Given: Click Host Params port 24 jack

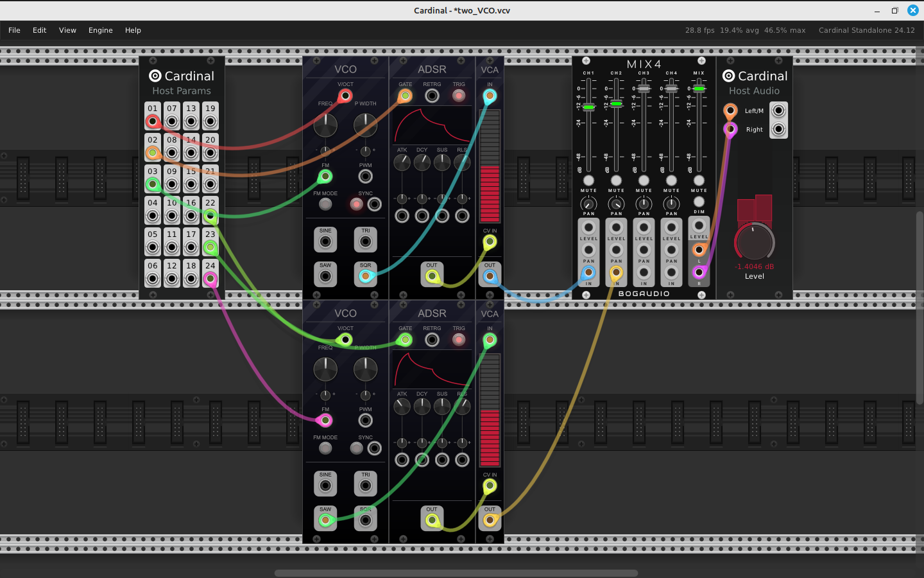Looking at the screenshot, I should pyautogui.click(x=210, y=279).
